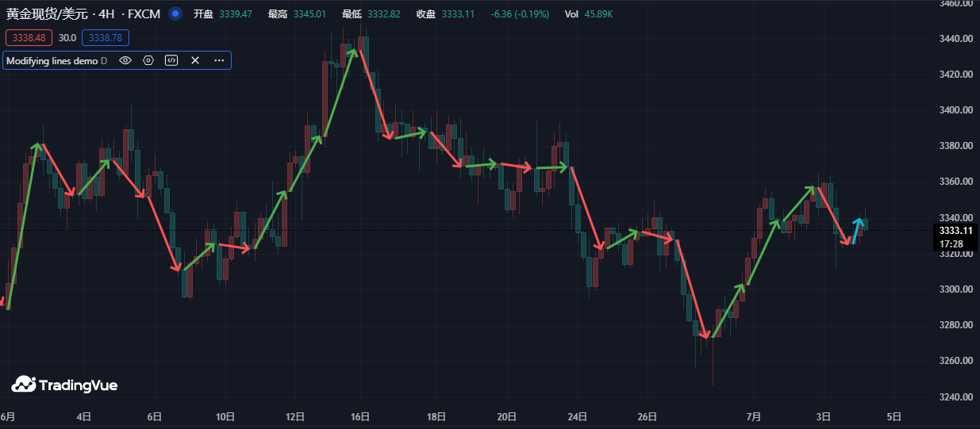Click the 24日 date label on time axis
This screenshot has width=980, height=429.
[x=578, y=416]
